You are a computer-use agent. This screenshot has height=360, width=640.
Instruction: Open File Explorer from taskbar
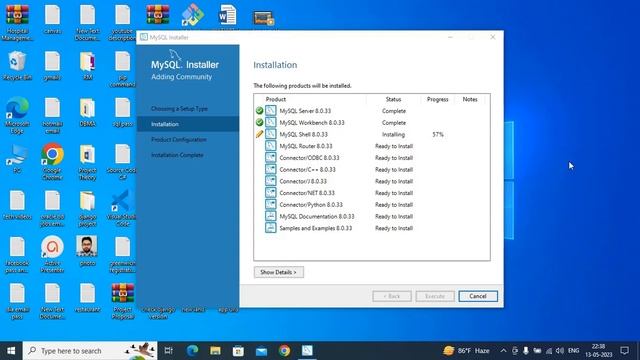point(215,351)
